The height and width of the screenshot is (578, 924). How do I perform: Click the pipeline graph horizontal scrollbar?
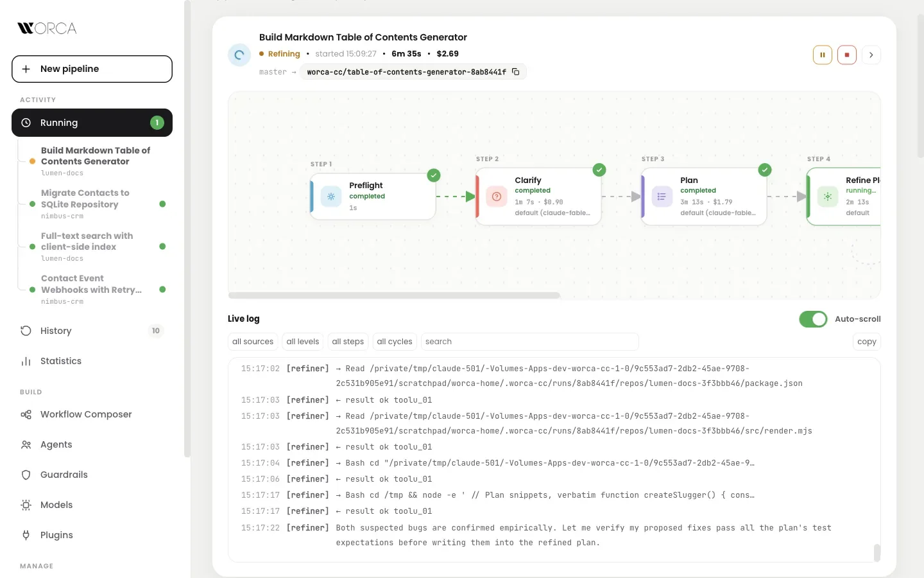pyautogui.click(x=394, y=295)
